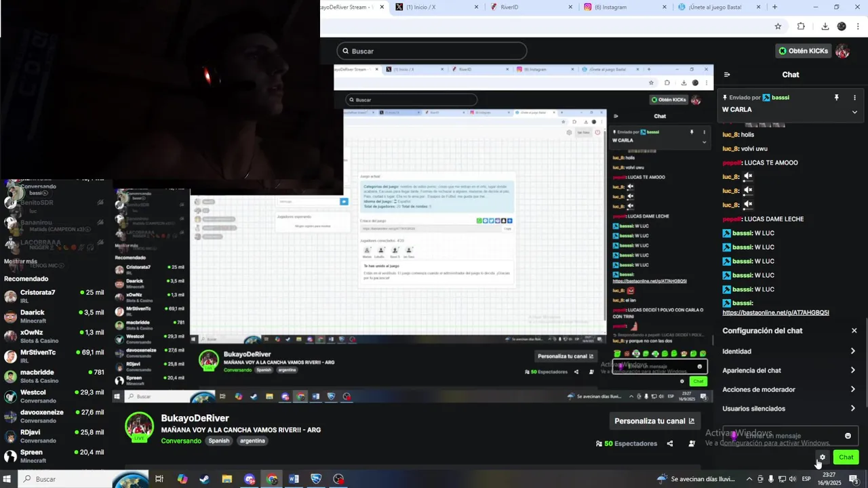The image size is (868, 488).
Task: Open recommended channel Daarick
Action: pyautogui.click(x=54, y=317)
